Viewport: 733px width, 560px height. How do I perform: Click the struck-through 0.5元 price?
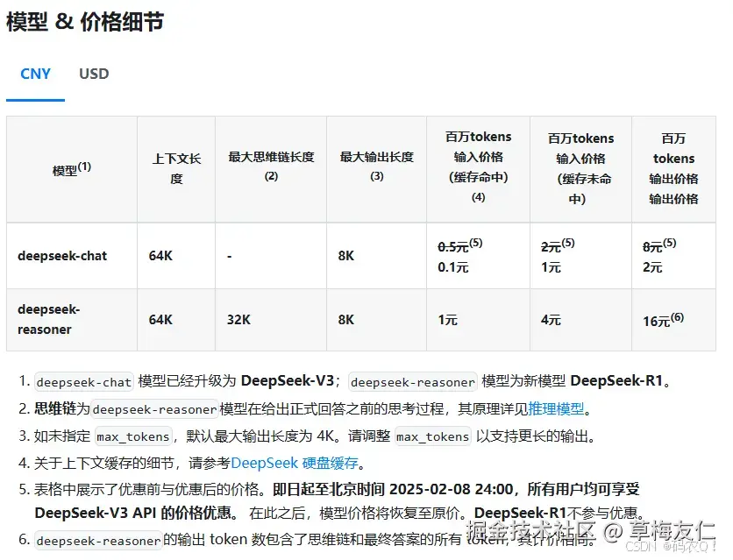click(453, 246)
